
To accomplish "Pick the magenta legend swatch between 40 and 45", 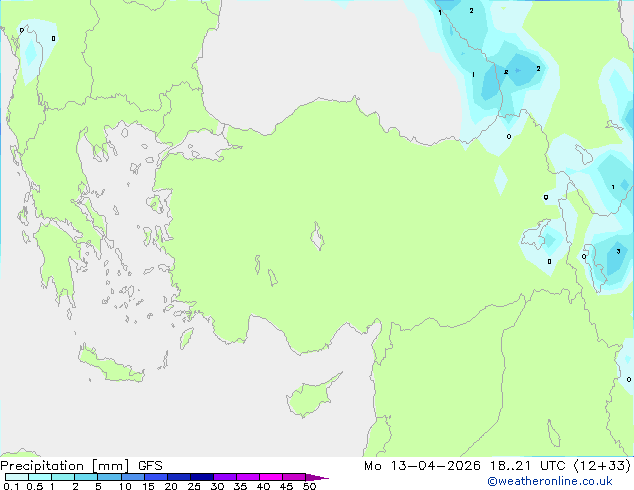I will point(271,477).
